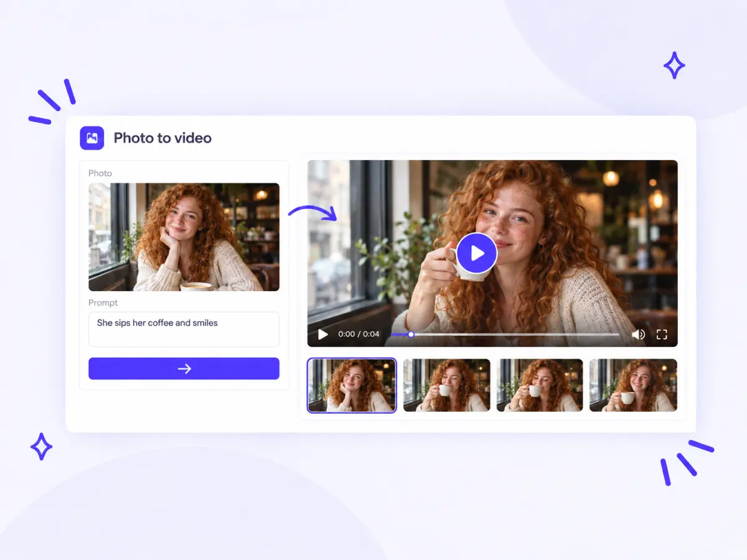Viewport: 747px width, 560px height.
Task: Select fourth thumbnail of woman smiling with cup
Action: pyautogui.click(x=633, y=385)
